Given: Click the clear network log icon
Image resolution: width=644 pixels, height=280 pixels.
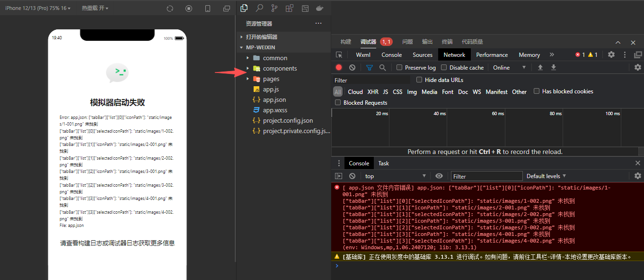Looking at the screenshot, I should point(352,67).
